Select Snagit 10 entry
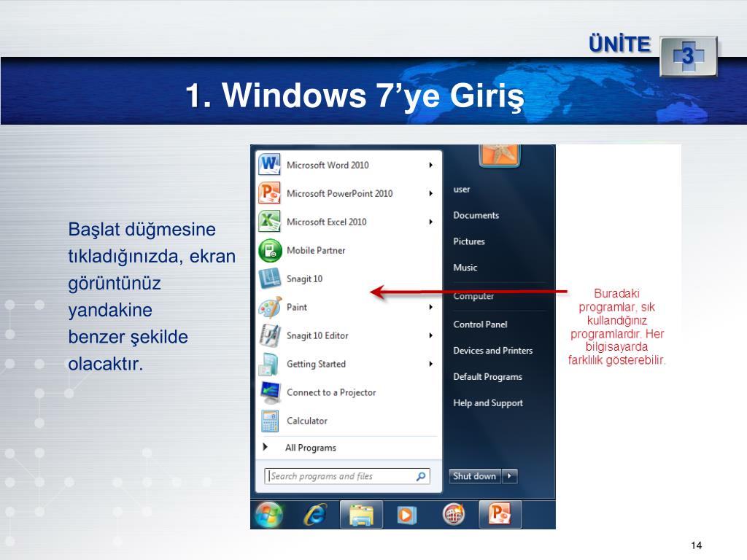 (x=348, y=279)
